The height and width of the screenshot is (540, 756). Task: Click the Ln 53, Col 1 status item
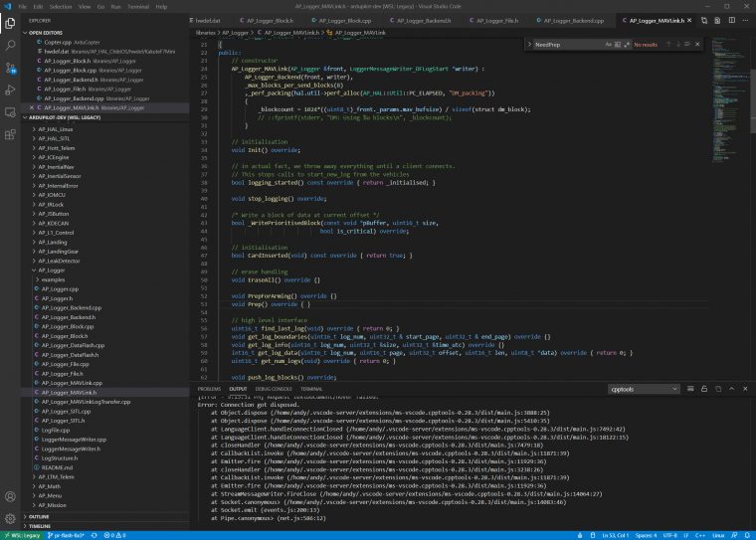615,536
